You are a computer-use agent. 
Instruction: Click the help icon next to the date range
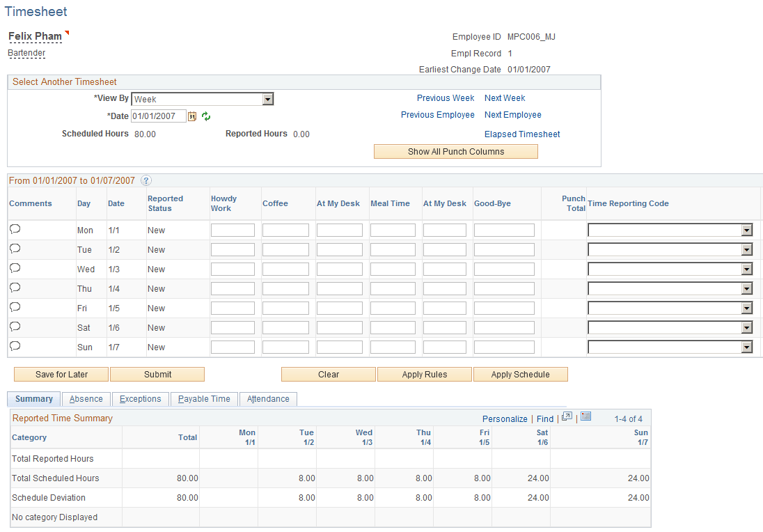coord(145,180)
